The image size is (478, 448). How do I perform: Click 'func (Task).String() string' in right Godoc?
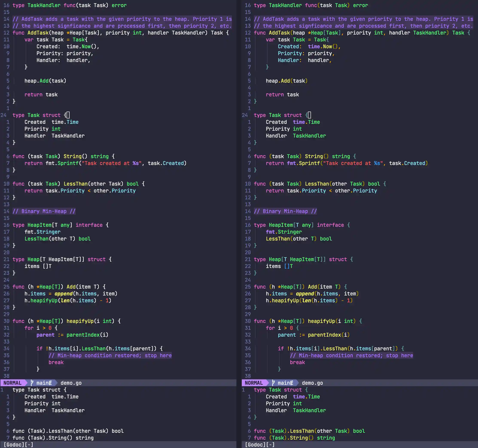[x=294, y=438]
